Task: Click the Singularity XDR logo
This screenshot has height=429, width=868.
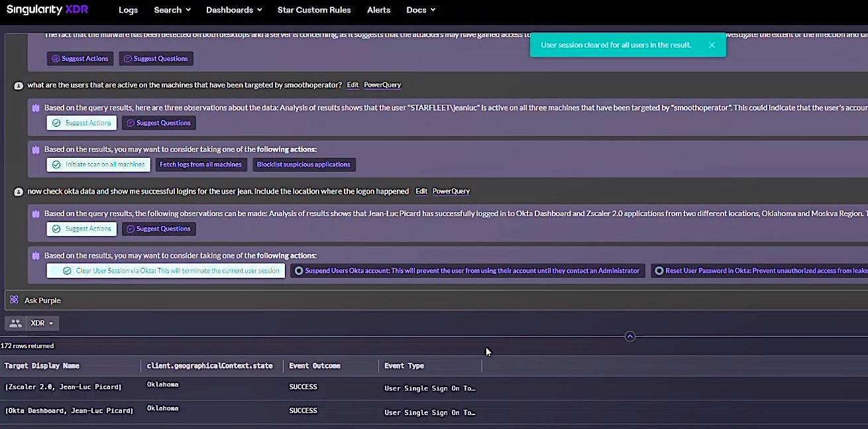Action: click(47, 10)
